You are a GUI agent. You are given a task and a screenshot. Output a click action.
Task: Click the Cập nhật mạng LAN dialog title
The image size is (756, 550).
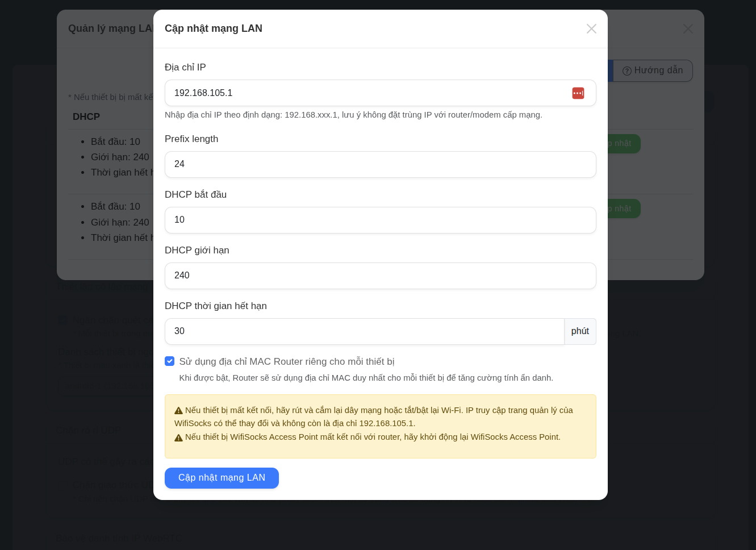coord(214,28)
